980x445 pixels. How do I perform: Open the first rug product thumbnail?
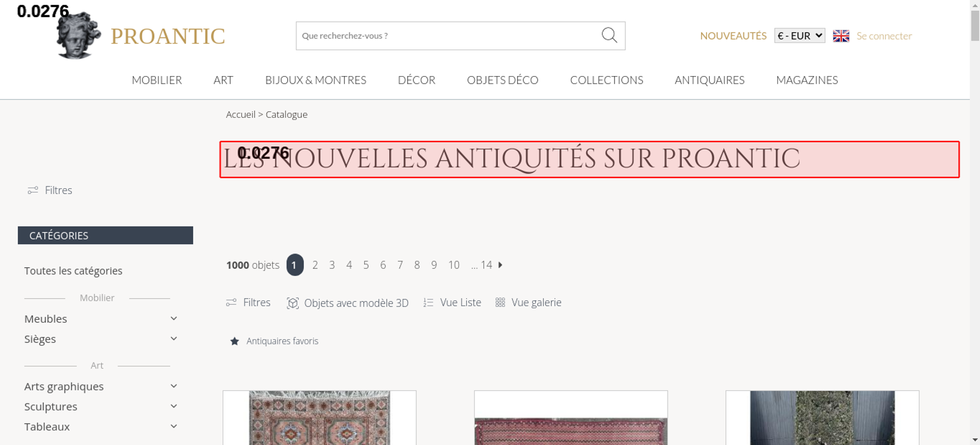[x=319, y=418]
